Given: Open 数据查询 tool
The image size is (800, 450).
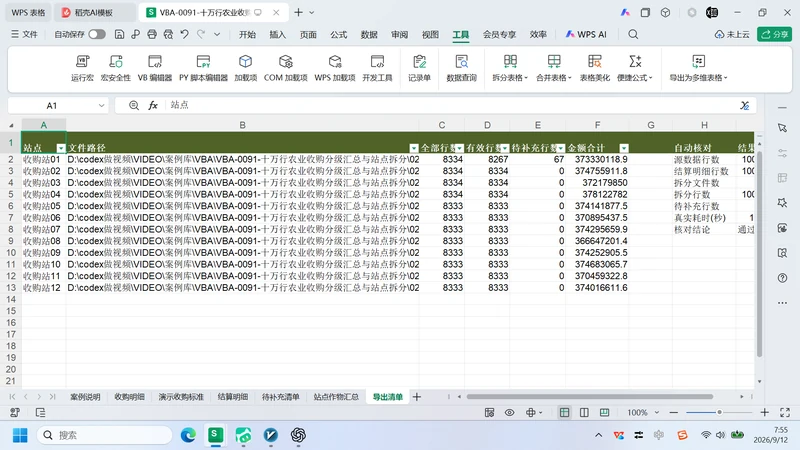Looking at the screenshot, I should pos(461,68).
